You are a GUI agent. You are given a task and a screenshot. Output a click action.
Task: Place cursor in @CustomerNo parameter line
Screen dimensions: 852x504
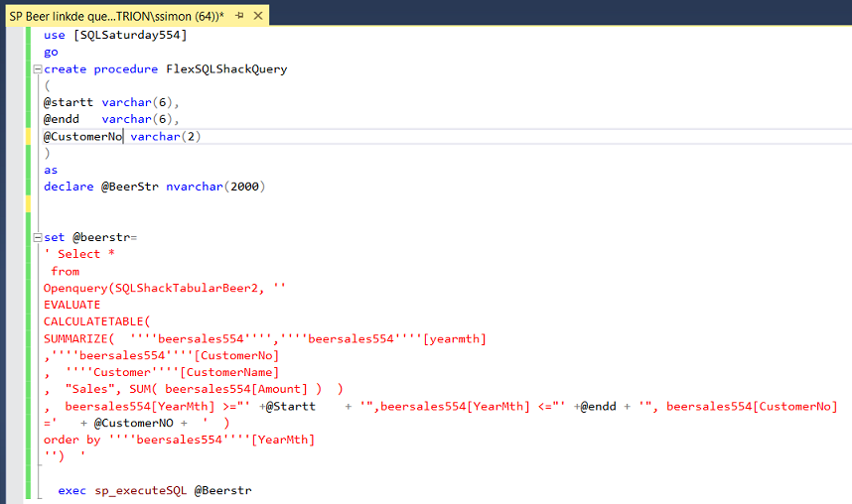(x=83, y=136)
